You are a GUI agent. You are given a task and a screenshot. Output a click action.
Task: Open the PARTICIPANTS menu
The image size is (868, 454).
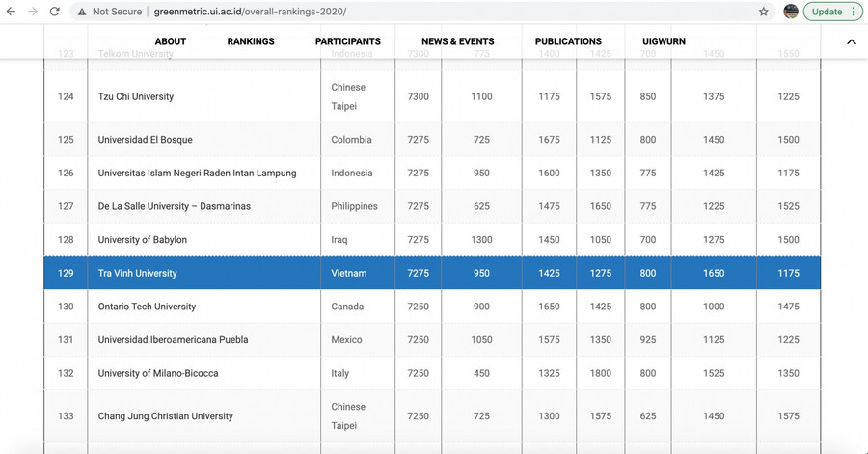click(x=347, y=41)
